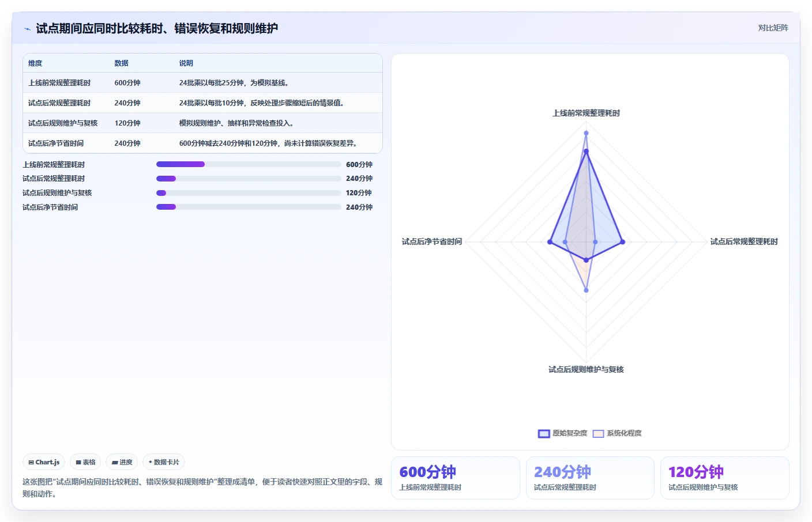Screen dimensions: 812x522
Task: Click the 维度 column header
Action: click(x=35, y=63)
